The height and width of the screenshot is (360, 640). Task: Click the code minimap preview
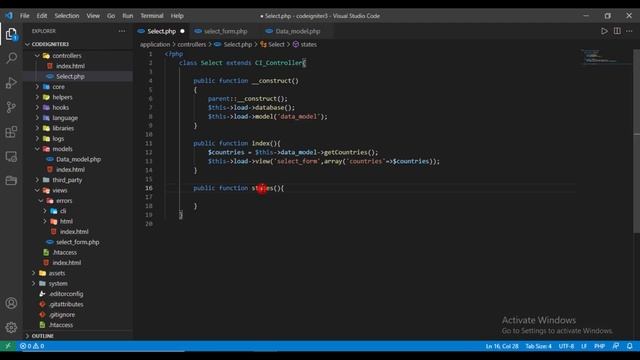606,57
